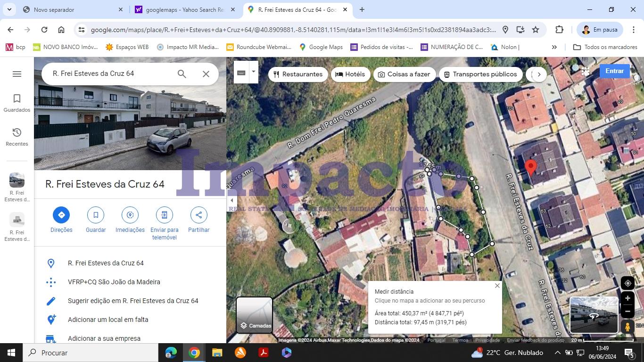
Task: Click the Direções directions icon
Action: (61, 215)
